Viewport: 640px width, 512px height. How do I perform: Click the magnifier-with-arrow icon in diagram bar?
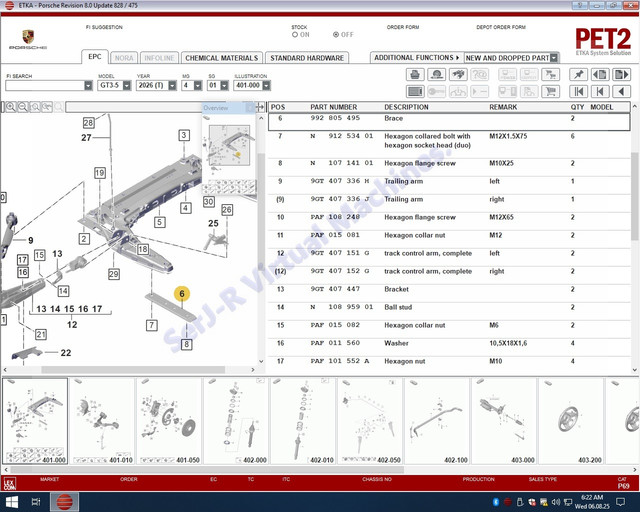coord(47,107)
